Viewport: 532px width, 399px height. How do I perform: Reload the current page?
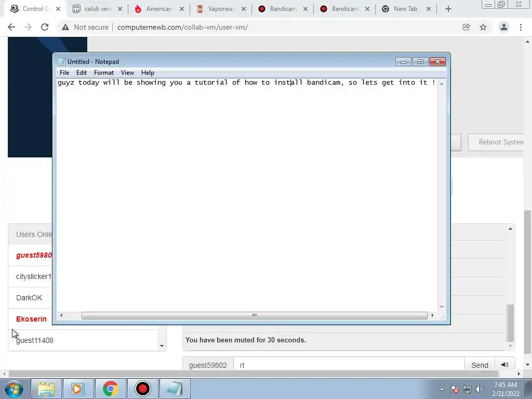(x=45, y=27)
